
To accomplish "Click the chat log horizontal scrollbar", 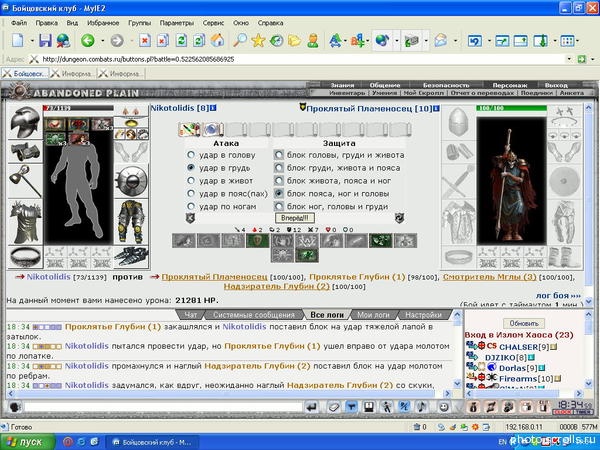I will tap(229, 393).
